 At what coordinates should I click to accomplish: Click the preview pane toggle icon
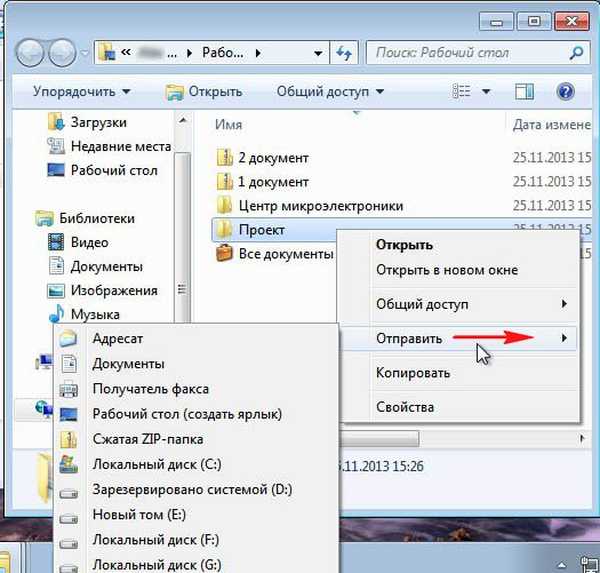[x=525, y=92]
